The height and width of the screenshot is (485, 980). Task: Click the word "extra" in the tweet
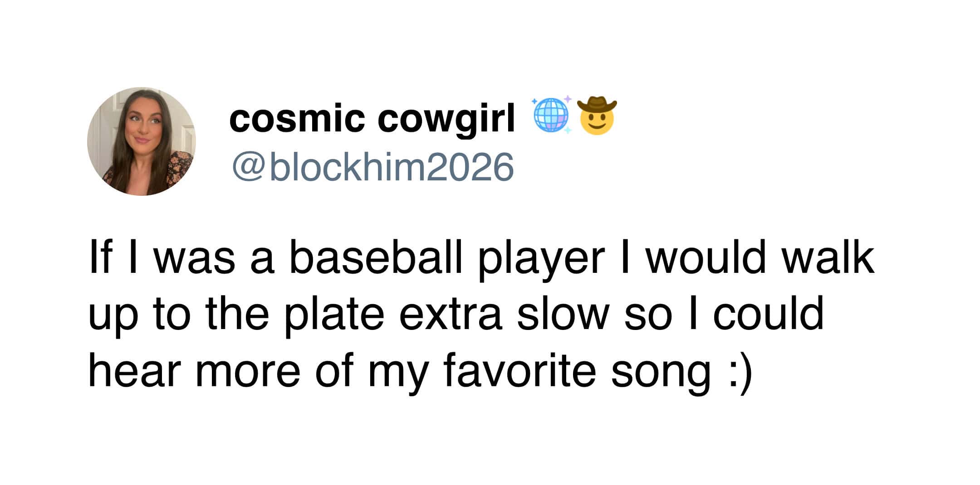pyautogui.click(x=451, y=316)
